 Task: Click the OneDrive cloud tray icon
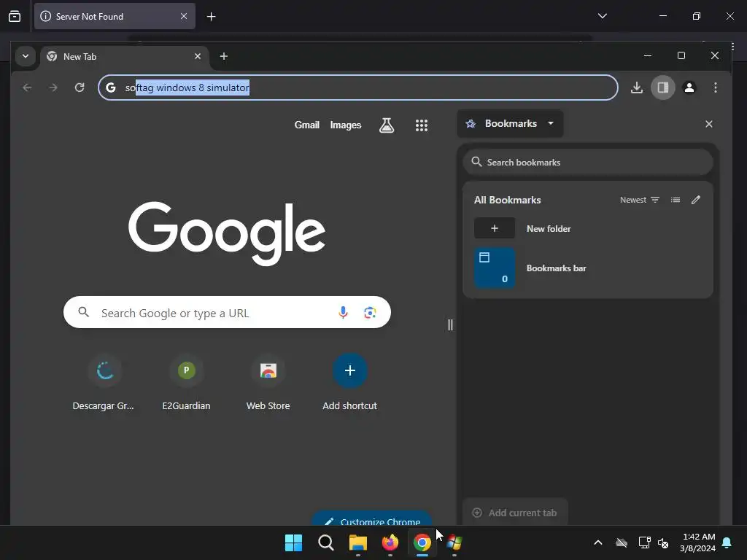[622, 542]
